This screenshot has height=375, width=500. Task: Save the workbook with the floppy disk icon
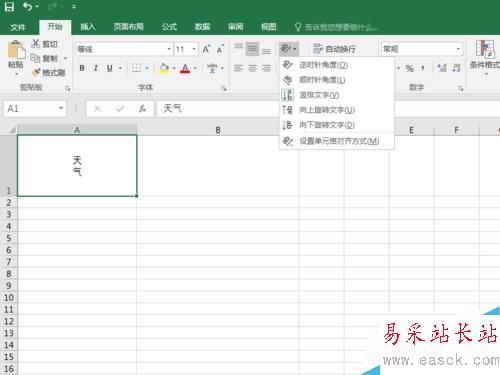click(x=9, y=7)
